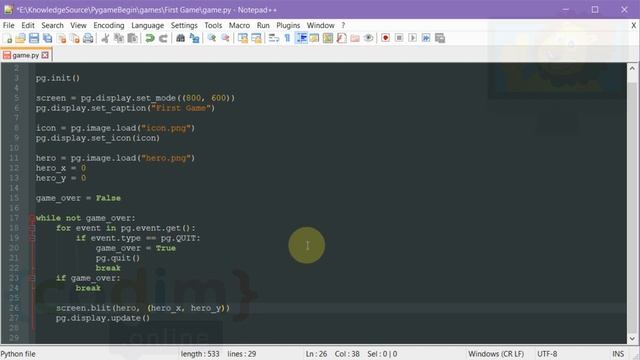Screen dimensions: 640x360
Task: Click the Python file status label
Action: (18, 354)
